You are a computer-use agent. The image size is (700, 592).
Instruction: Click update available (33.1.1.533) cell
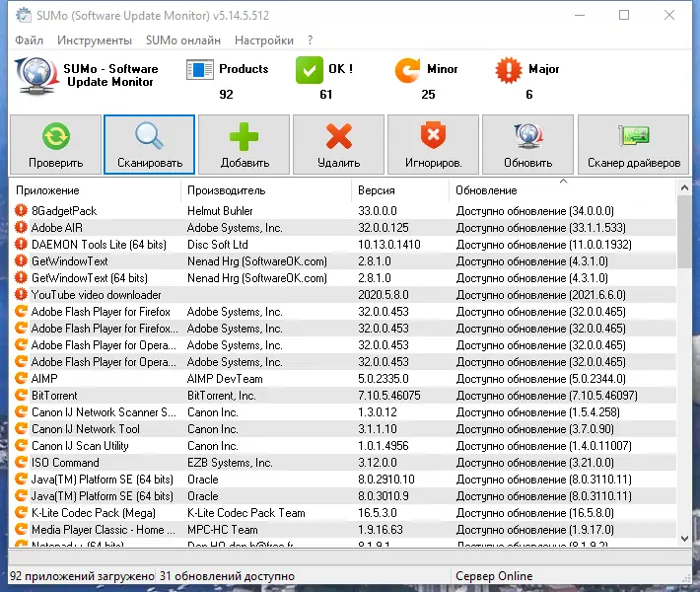pos(540,227)
